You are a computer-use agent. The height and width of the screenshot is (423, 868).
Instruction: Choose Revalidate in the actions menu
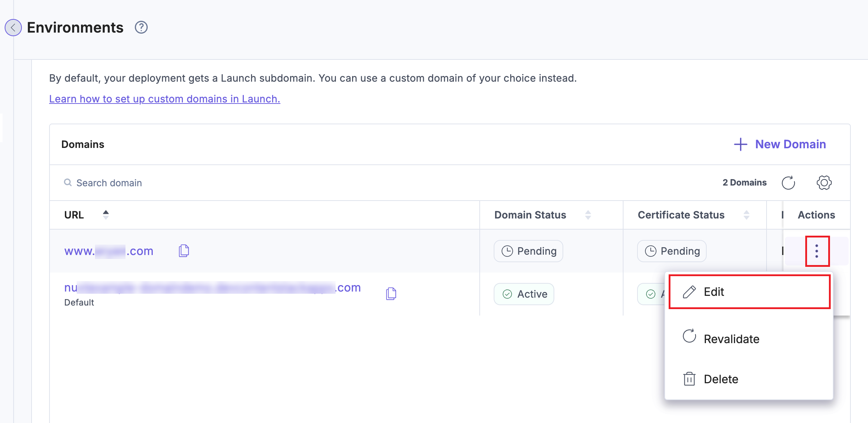click(x=731, y=338)
